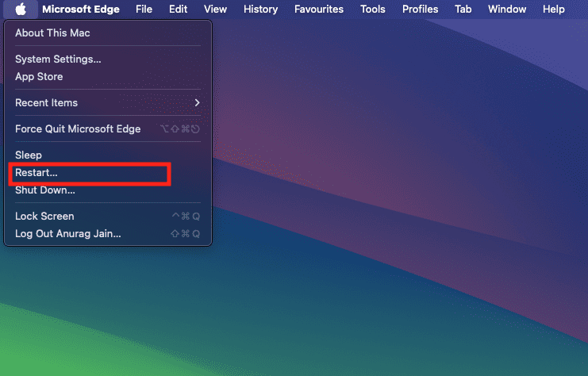Open the Tab menu

pos(463,9)
